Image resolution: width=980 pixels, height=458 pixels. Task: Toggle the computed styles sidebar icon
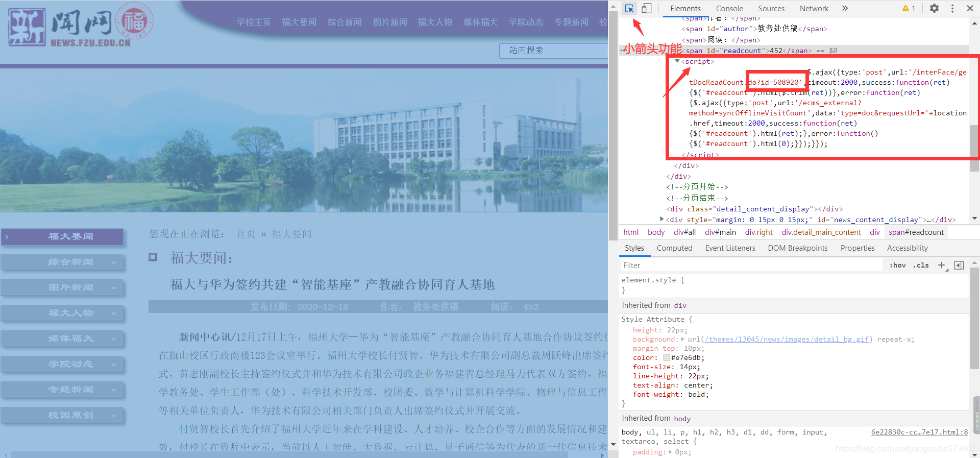point(959,265)
